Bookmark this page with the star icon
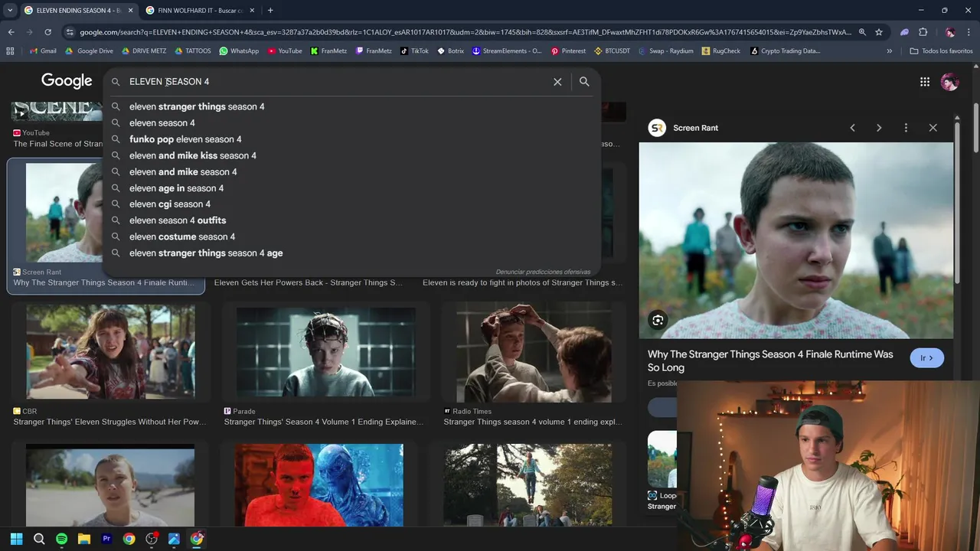Image resolution: width=980 pixels, height=551 pixels. coord(879,32)
